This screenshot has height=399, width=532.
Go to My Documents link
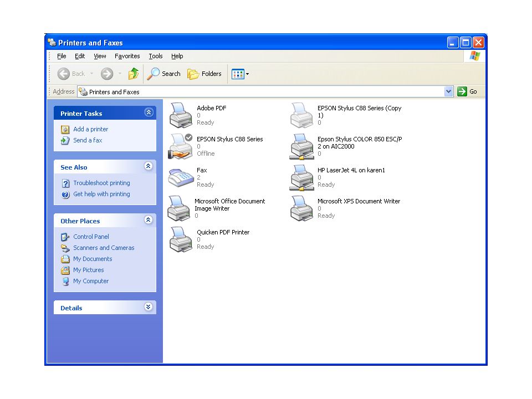click(x=93, y=259)
